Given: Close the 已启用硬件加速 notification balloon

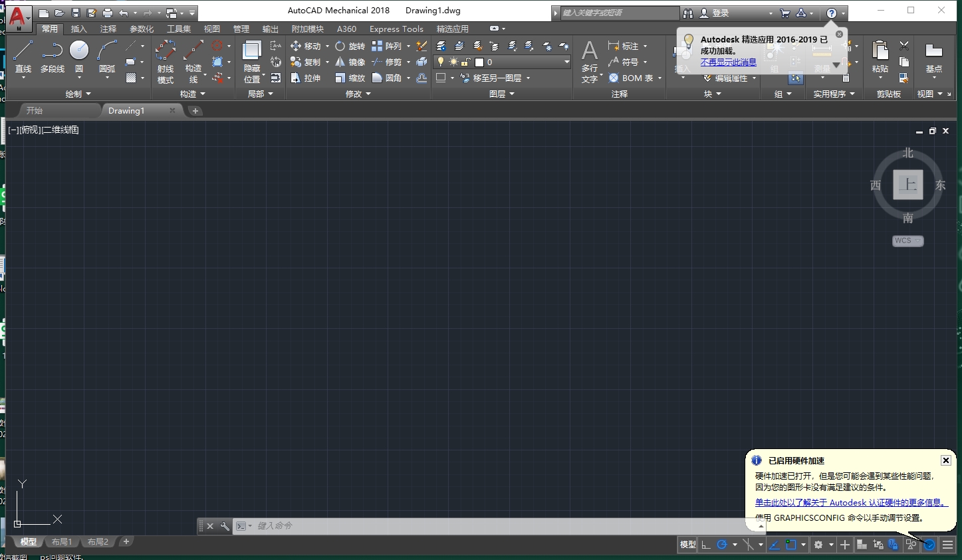Looking at the screenshot, I should pos(946,460).
